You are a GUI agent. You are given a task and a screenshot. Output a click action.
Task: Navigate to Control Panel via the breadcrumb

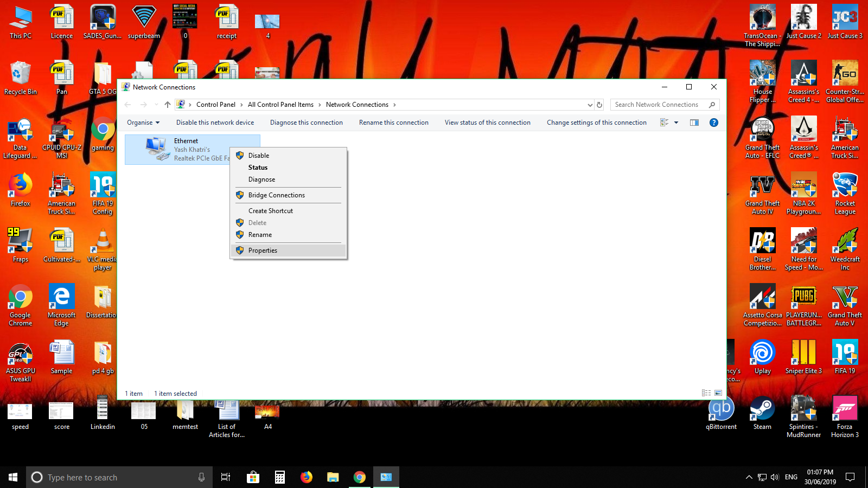click(216, 104)
